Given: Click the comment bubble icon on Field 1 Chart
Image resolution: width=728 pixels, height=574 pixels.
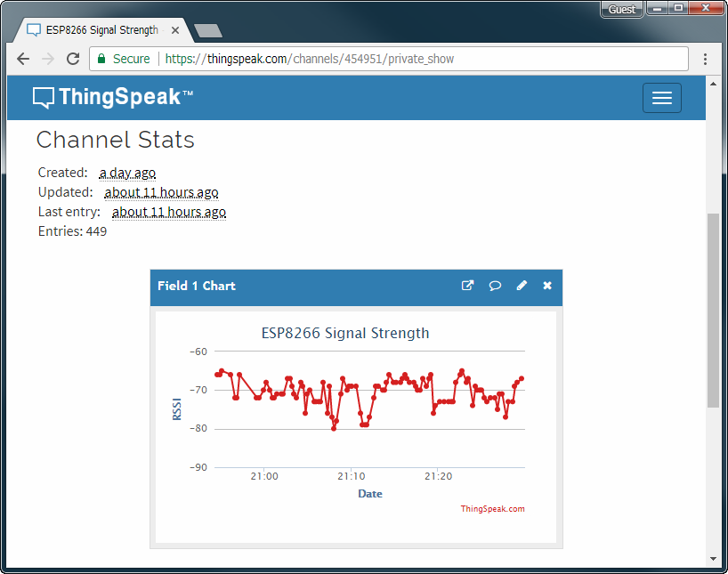Looking at the screenshot, I should tap(495, 286).
